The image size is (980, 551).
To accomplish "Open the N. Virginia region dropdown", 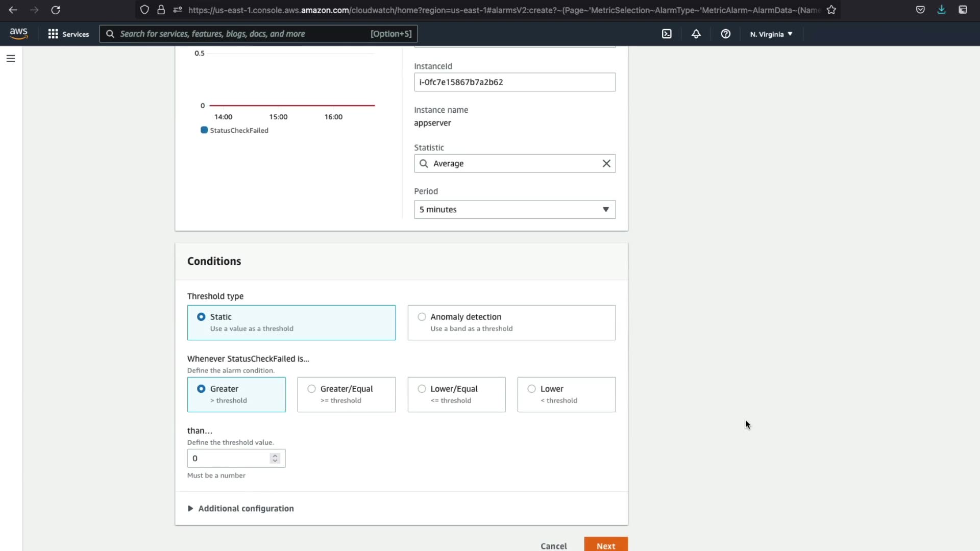I will [x=771, y=34].
